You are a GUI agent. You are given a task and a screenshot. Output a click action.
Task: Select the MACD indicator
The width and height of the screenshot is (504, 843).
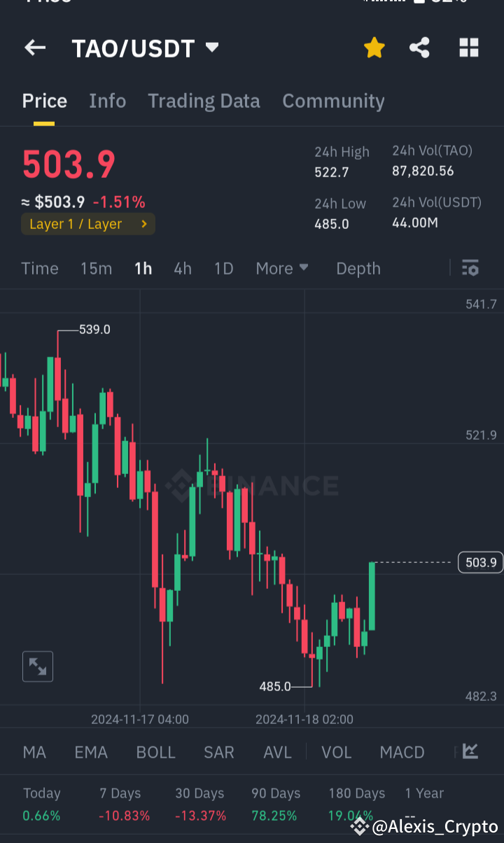402,751
